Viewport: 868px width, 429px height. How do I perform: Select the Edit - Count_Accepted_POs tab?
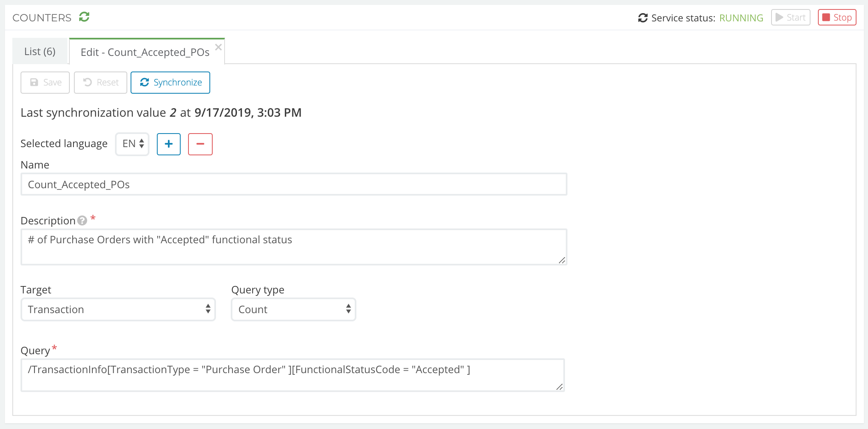click(x=145, y=52)
